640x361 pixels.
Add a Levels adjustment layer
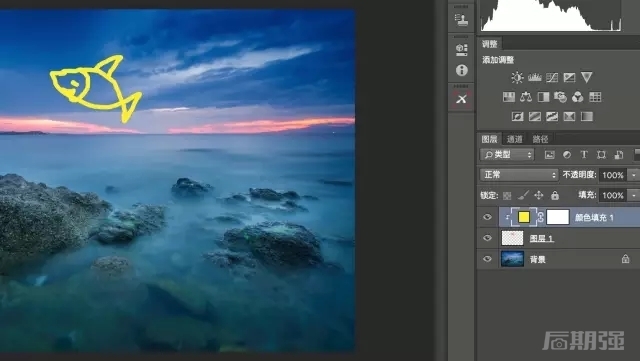pos(535,78)
